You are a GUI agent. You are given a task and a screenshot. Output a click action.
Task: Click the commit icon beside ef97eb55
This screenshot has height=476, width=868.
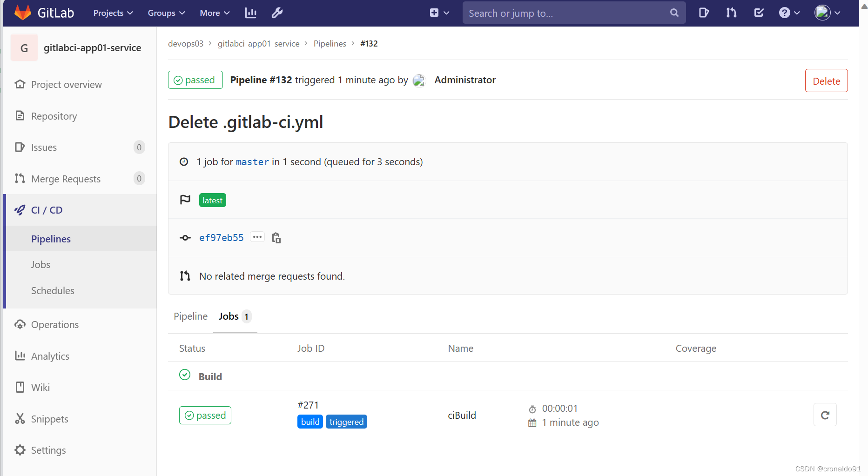coord(185,238)
